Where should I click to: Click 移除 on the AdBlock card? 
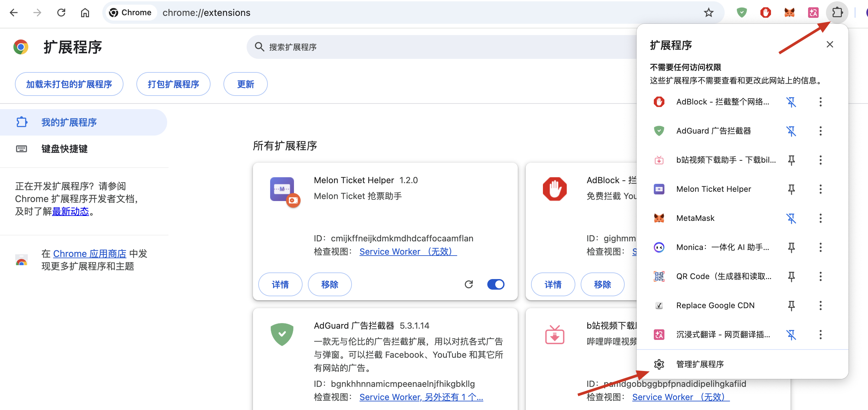pos(603,284)
